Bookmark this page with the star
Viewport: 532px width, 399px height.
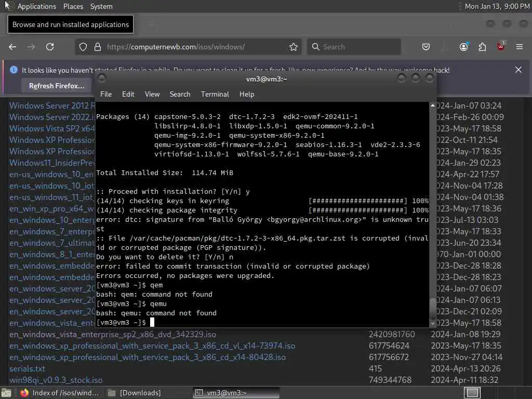click(x=294, y=47)
